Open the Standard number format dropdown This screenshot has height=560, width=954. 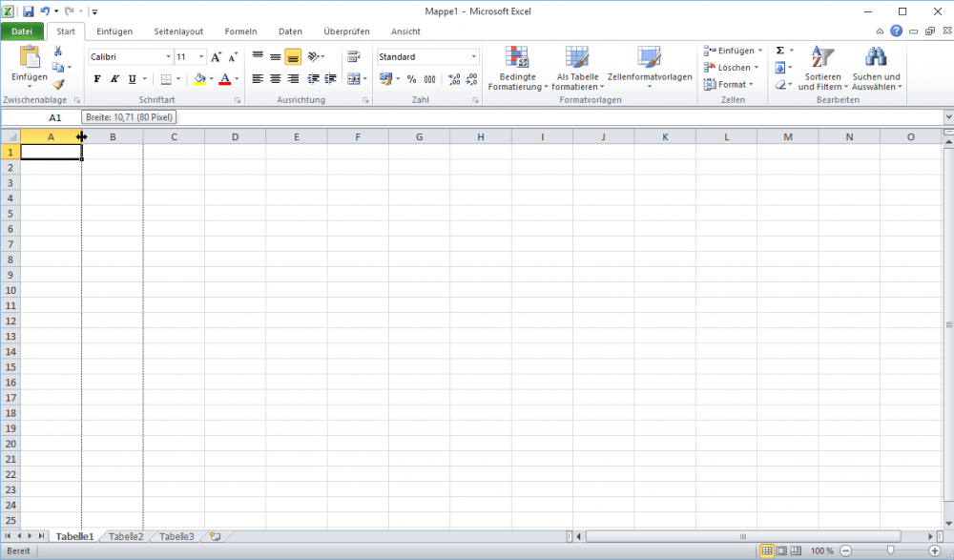pyautogui.click(x=474, y=56)
